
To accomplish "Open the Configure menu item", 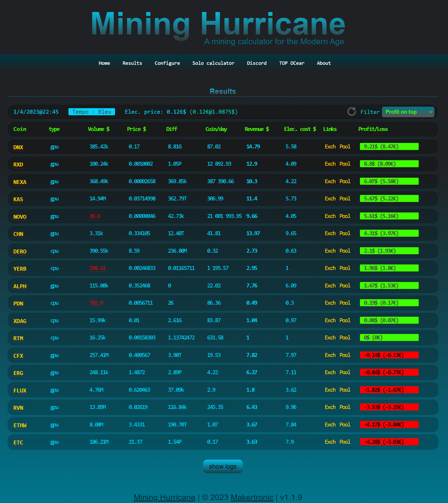I will click(x=167, y=63).
